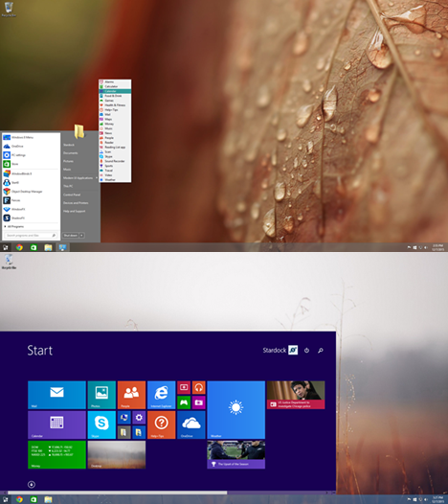Expand All Programs in the start menu

tap(15, 226)
